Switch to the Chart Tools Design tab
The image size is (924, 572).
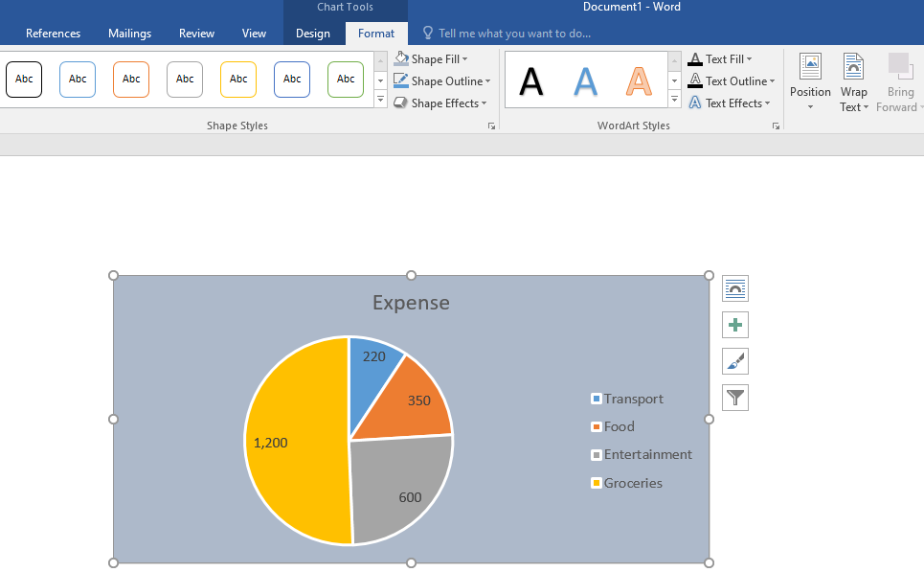[x=313, y=34]
